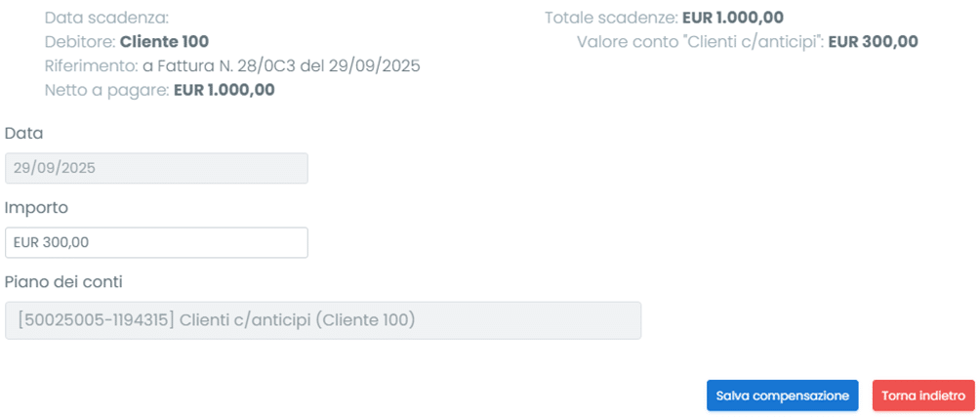The height and width of the screenshot is (418, 980).
Task: Click the Totale scadenze amount EUR 1.000,00
Action: tap(732, 18)
